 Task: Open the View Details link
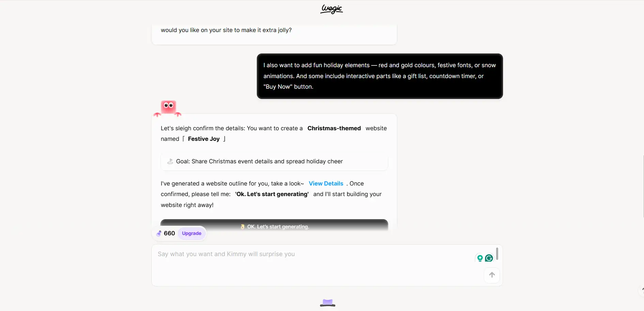(x=326, y=183)
